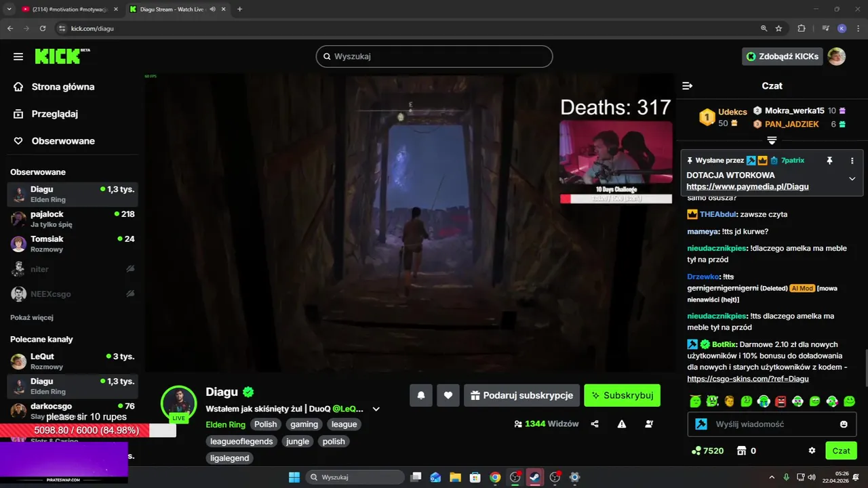The width and height of the screenshot is (868, 488).
Task: Open the emoji picker in the message box
Action: (x=844, y=424)
